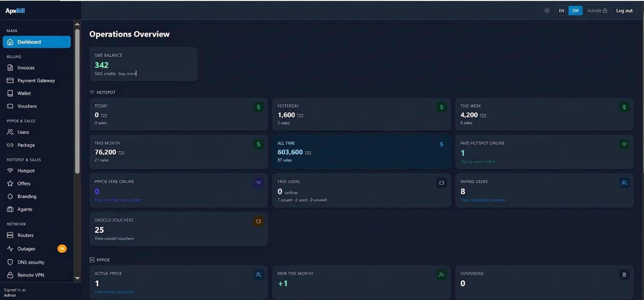Screen dimensions: 644x300
Task: Click the Yesterday card dollar icon
Action: tap(441, 107)
